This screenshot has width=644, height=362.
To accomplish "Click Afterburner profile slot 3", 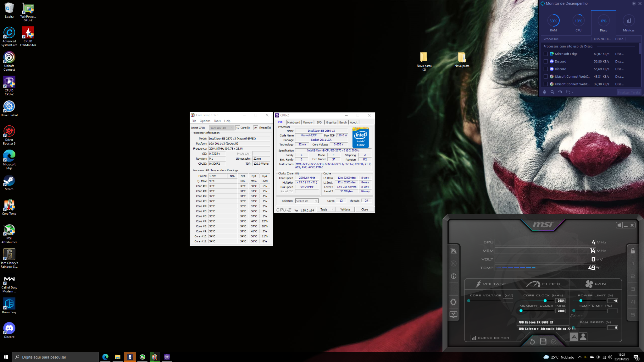I will coord(633,289).
